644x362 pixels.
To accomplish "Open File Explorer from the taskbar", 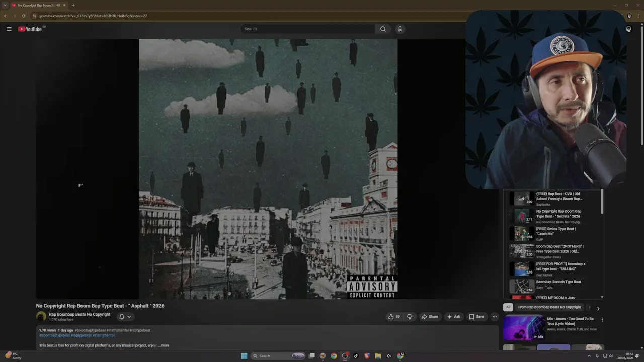I will (378, 356).
